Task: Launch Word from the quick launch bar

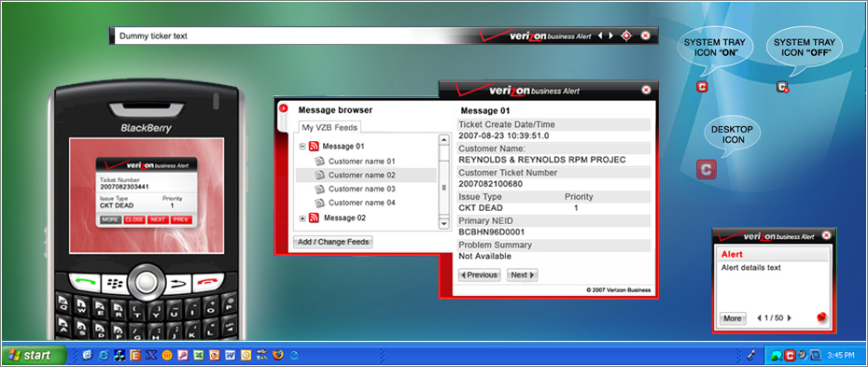Action: coord(231,355)
